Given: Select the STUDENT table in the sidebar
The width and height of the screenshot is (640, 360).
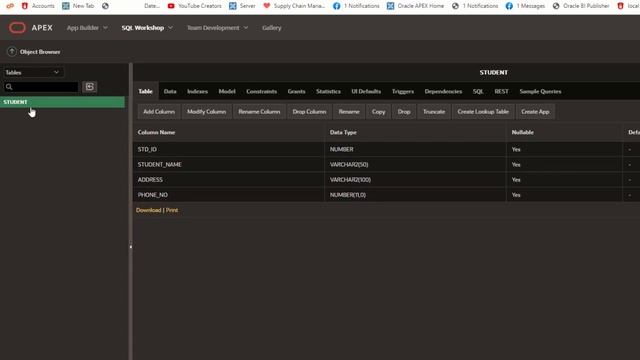Looking at the screenshot, I should tap(62, 102).
